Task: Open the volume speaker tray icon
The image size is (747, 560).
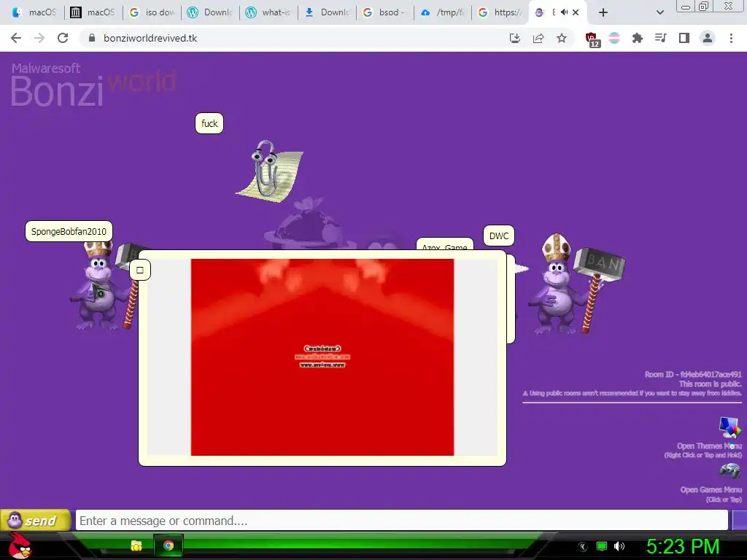Action: [x=619, y=546]
